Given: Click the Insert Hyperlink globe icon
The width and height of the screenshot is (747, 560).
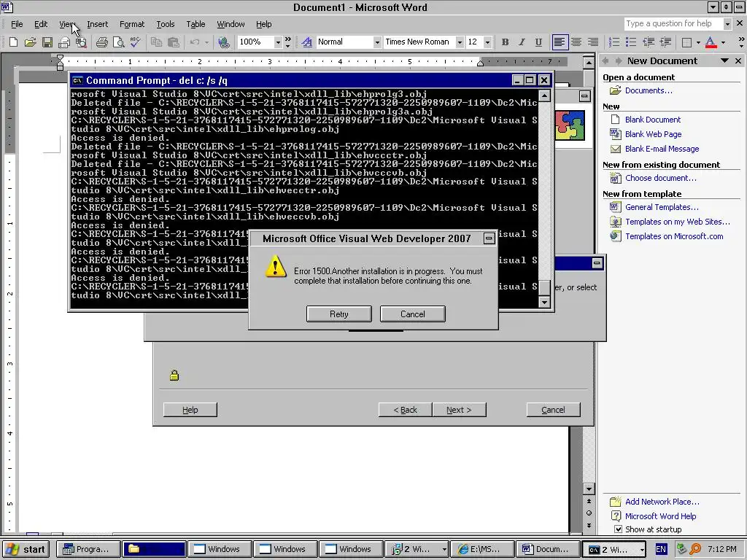Looking at the screenshot, I should pos(223,42).
